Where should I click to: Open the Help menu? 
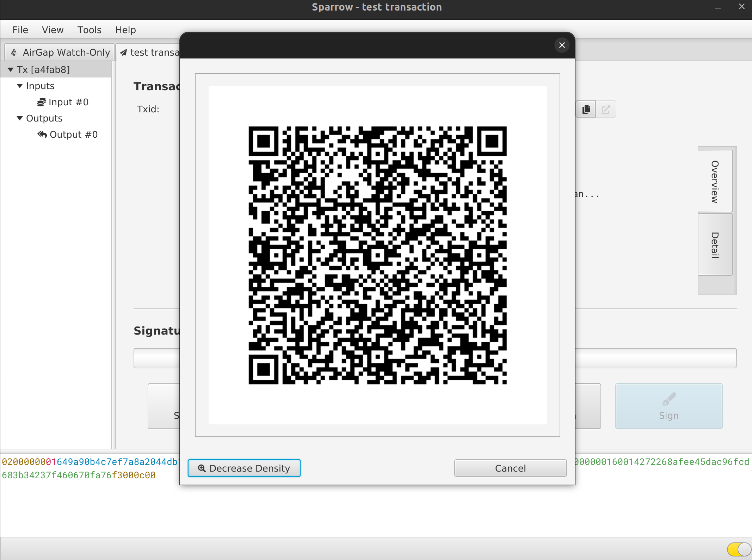(125, 30)
